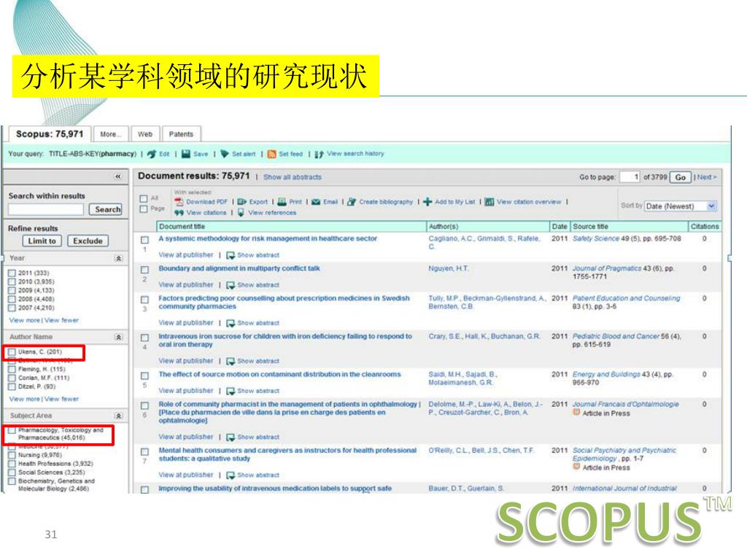Click the Print icon
The width and height of the screenshot is (747, 560).
pyautogui.click(x=282, y=202)
